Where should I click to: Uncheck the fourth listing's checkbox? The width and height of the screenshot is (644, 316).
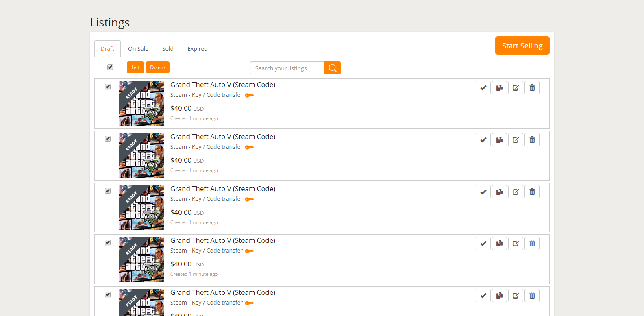[x=108, y=242]
